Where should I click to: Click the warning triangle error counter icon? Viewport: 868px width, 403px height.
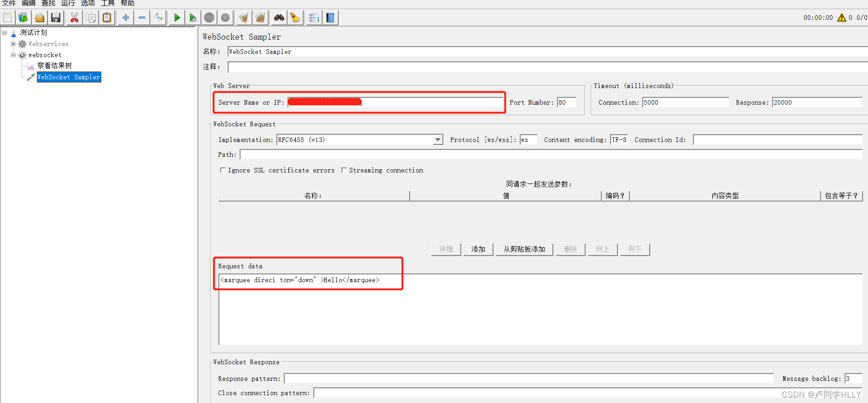point(842,18)
